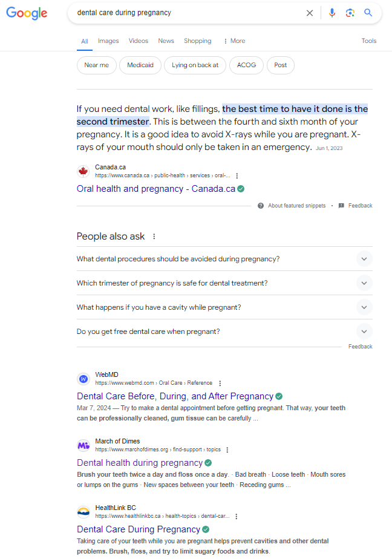
Task: Open the Canada.ca result options menu
Action: pos(237,175)
